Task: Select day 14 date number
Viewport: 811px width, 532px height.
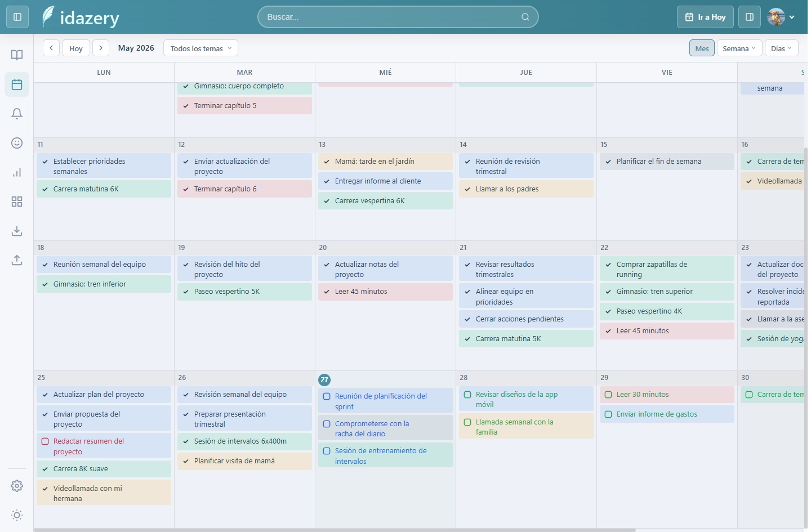Action: tap(463, 145)
